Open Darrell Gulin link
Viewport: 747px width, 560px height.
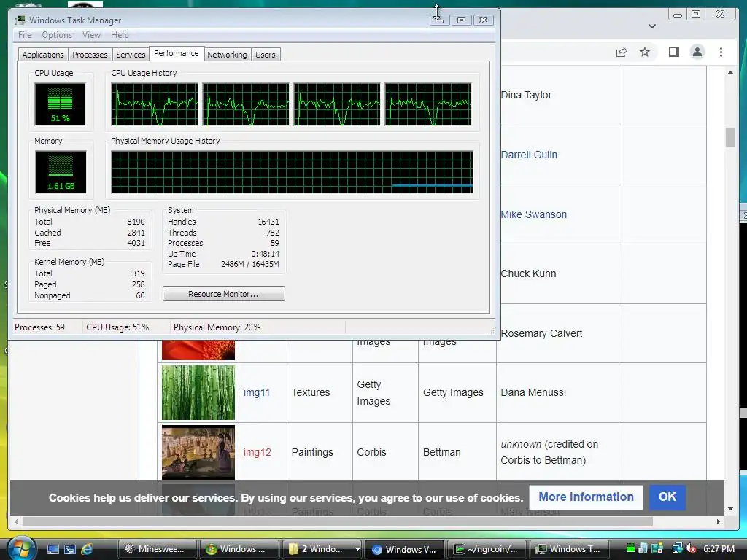(529, 155)
